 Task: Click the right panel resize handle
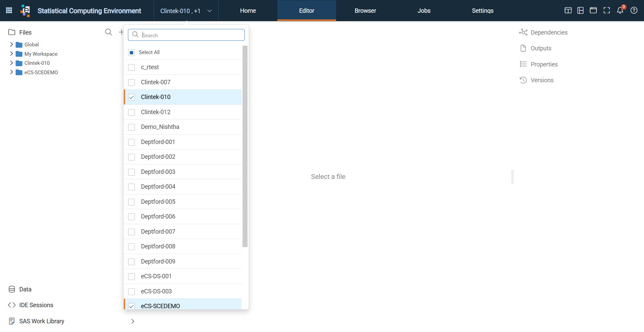[513, 177]
